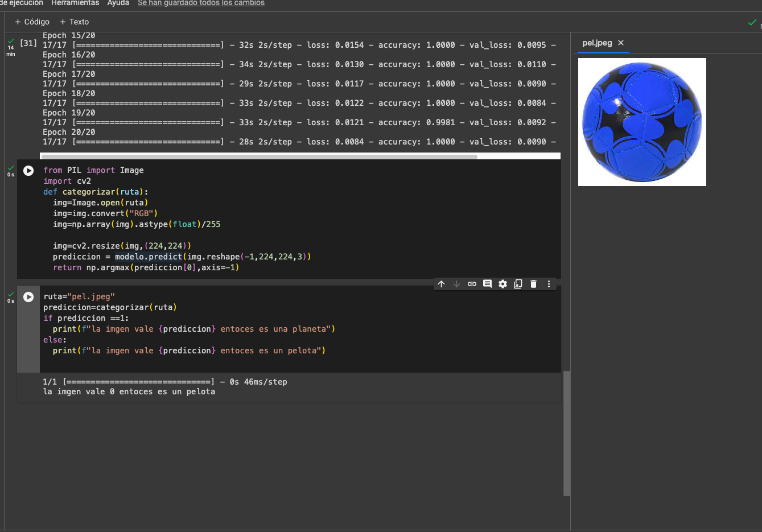Copy link to cell icon
762x532 pixels.
coord(472,284)
